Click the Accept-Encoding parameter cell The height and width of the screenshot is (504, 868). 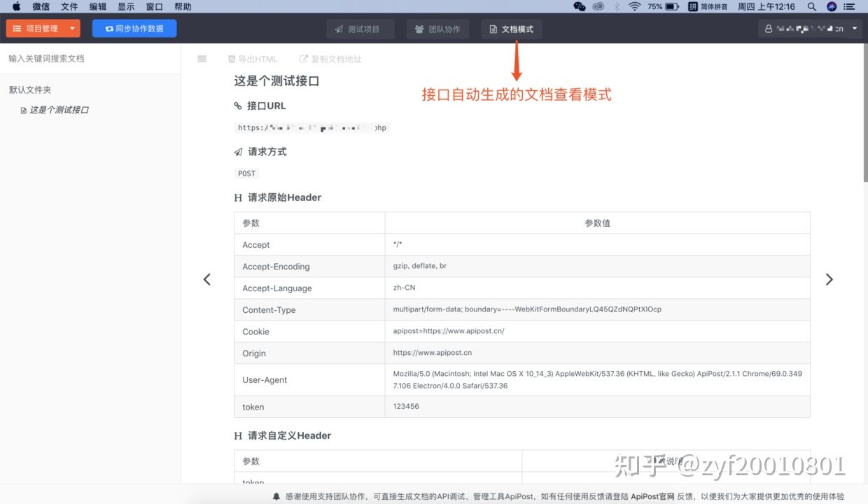(x=309, y=267)
